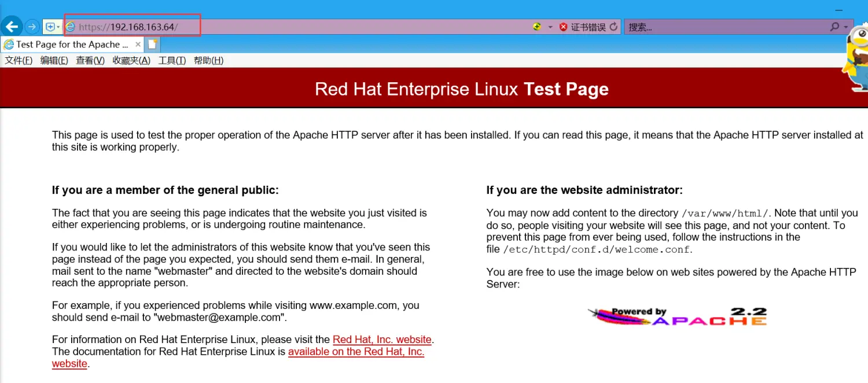Viewport: 868px width, 383px height.
Task: Click the Powered by Apache 2.2 logo
Action: coord(677,316)
